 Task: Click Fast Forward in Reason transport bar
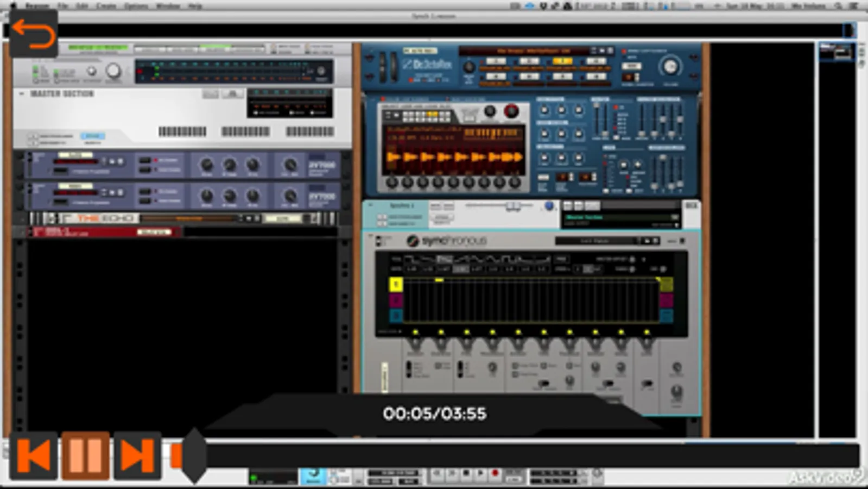[x=452, y=474]
